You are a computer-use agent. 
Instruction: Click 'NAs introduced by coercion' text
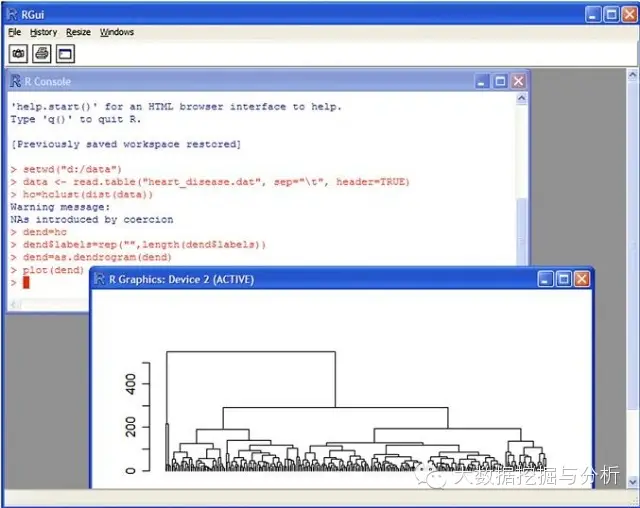(x=91, y=220)
